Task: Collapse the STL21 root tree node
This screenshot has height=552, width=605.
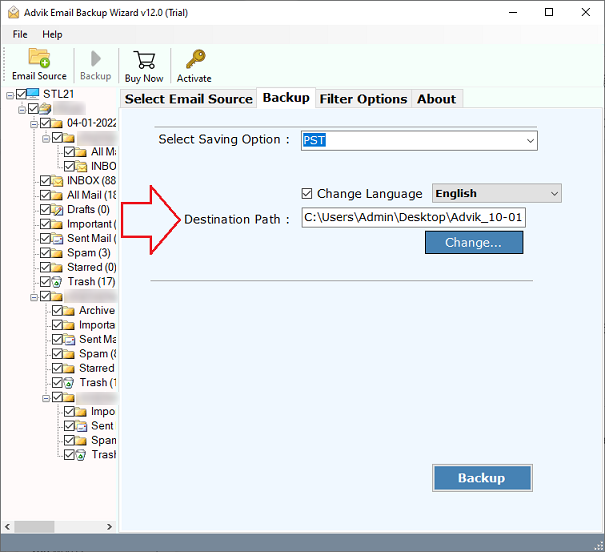Action: tap(10, 95)
